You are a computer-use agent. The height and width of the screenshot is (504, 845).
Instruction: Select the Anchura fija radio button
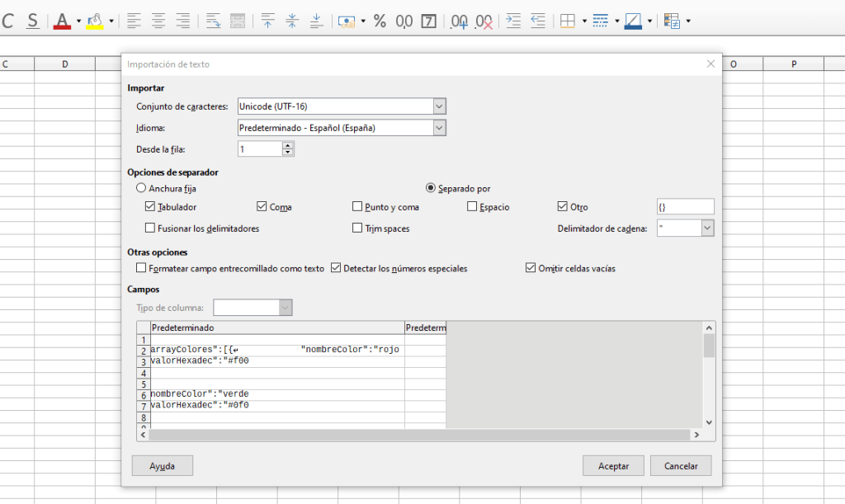pos(140,188)
